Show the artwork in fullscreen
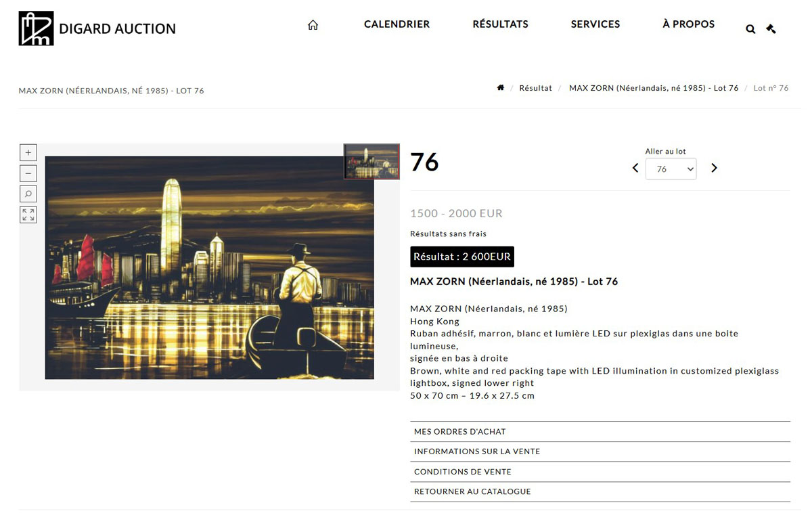This screenshot has height=530, width=812. 28,215
